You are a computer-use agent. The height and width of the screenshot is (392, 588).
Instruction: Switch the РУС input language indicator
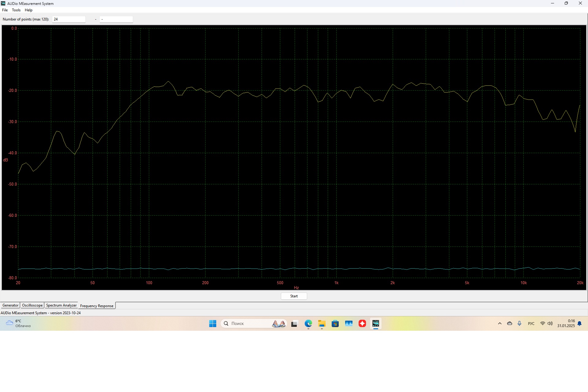pos(531,323)
